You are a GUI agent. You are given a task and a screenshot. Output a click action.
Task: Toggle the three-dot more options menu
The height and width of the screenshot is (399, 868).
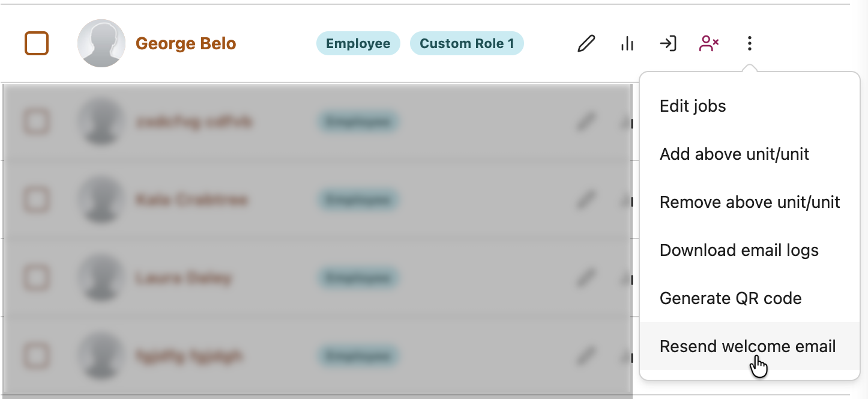749,43
